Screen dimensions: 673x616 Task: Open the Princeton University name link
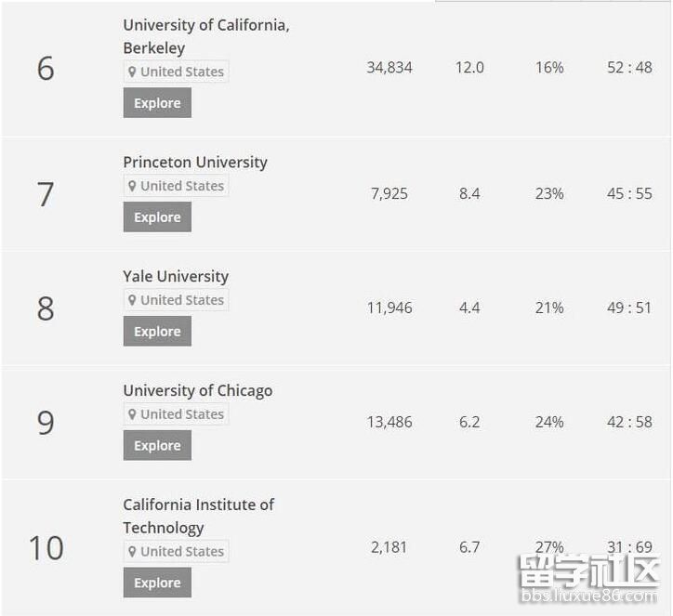tap(195, 162)
